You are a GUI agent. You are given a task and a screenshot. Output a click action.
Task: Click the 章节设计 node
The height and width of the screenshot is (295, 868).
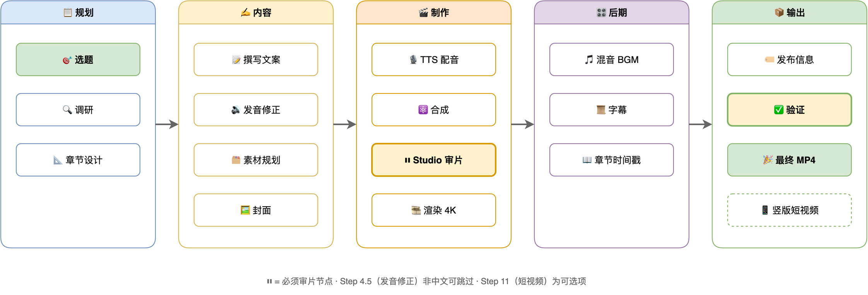[78, 160]
